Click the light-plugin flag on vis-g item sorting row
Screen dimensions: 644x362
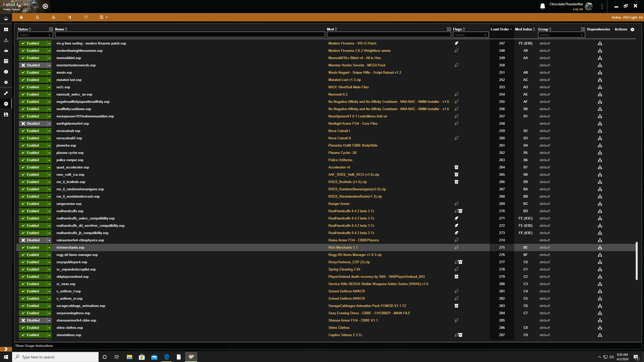pos(456,43)
